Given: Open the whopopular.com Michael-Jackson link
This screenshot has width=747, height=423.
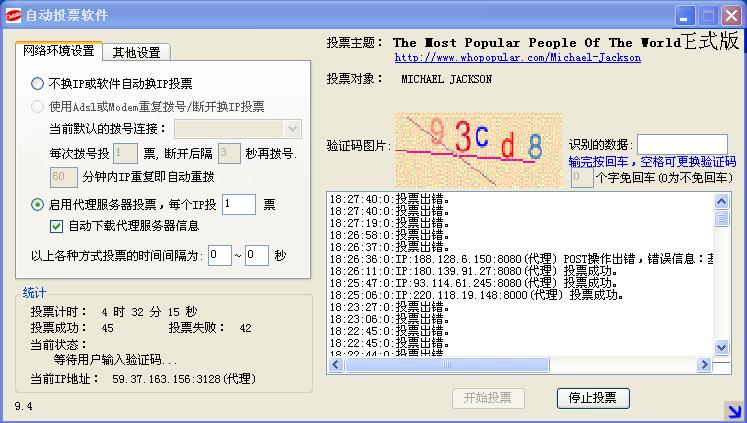Looking at the screenshot, I should 517,58.
